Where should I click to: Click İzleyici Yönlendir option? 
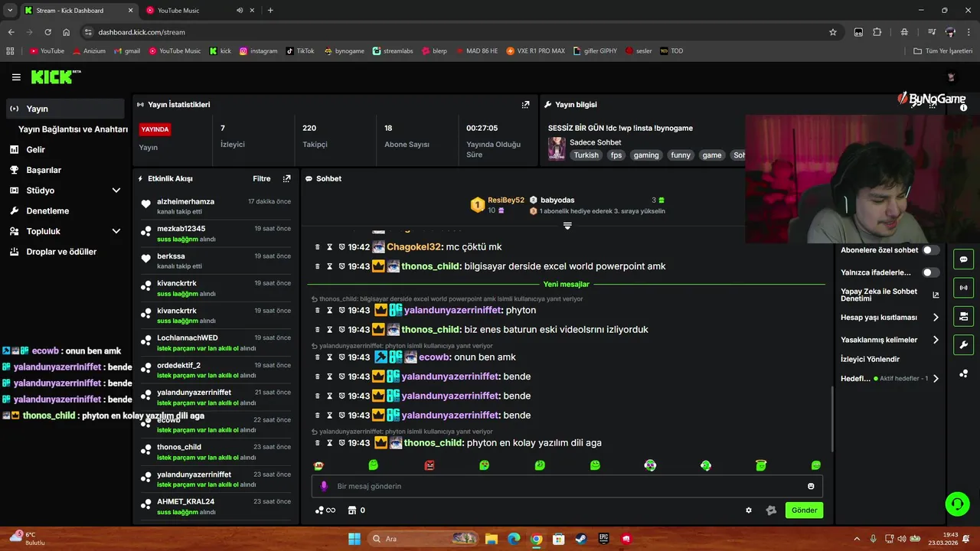(x=870, y=359)
